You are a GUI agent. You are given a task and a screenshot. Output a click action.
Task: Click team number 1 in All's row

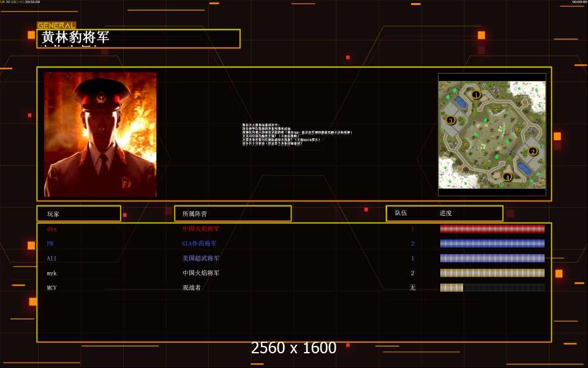coord(412,258)
